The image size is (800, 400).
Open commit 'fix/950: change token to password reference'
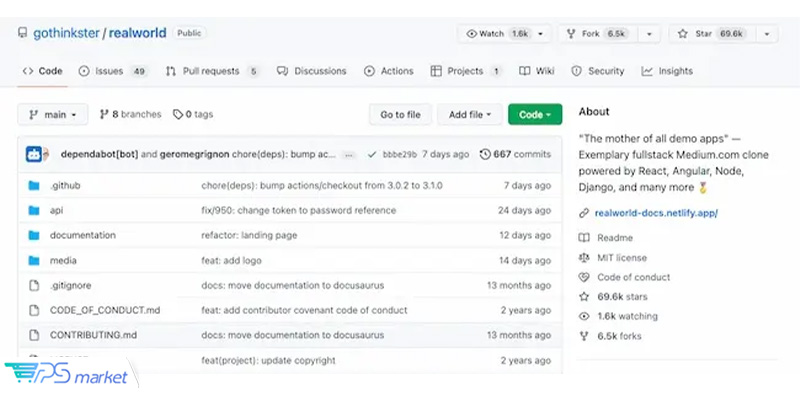pos(298,210)
